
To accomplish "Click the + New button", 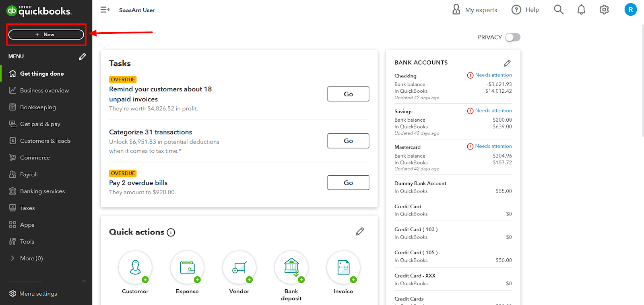I will pyautogui.click(x=46, y=35).
